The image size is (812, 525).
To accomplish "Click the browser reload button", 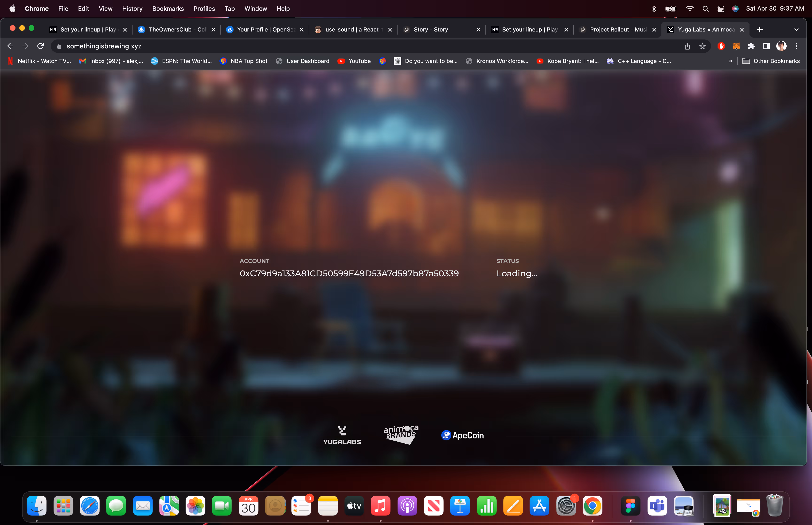I will [41, 46].
